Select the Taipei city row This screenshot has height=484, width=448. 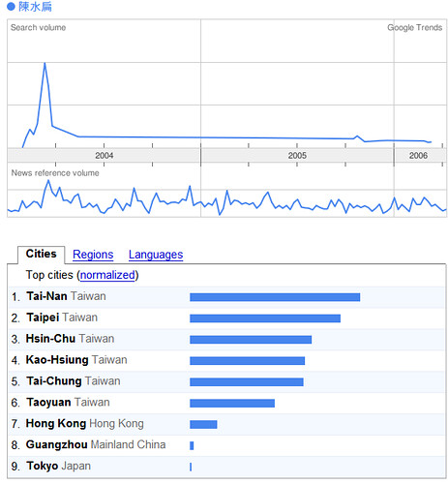coord(226,318)
